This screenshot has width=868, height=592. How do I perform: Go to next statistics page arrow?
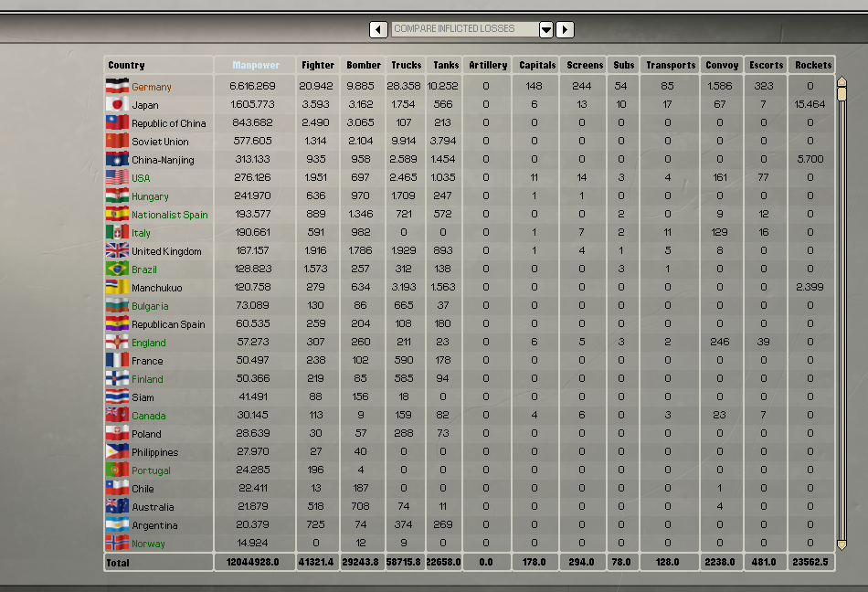[565, 29]
